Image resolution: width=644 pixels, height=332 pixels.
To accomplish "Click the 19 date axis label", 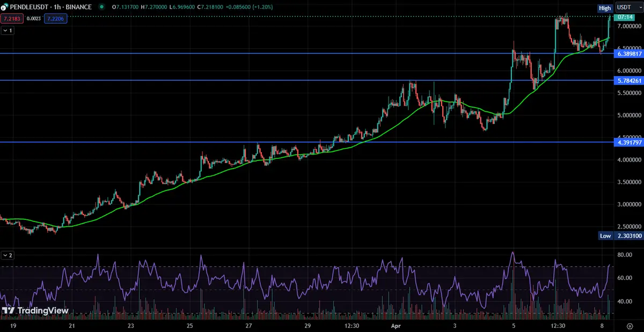I will [x=12, y=326].
